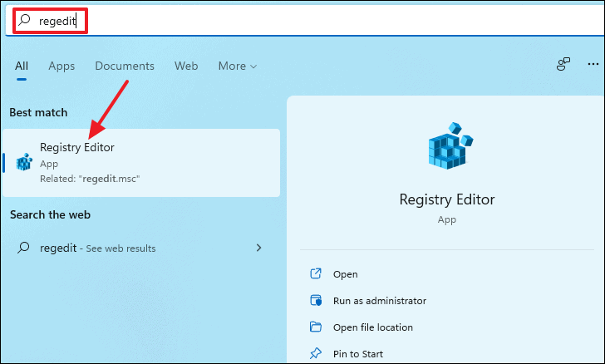Viewport: 605px width, 364px height.
Task: Switch to the Web tab
Action: click(186, 66)
